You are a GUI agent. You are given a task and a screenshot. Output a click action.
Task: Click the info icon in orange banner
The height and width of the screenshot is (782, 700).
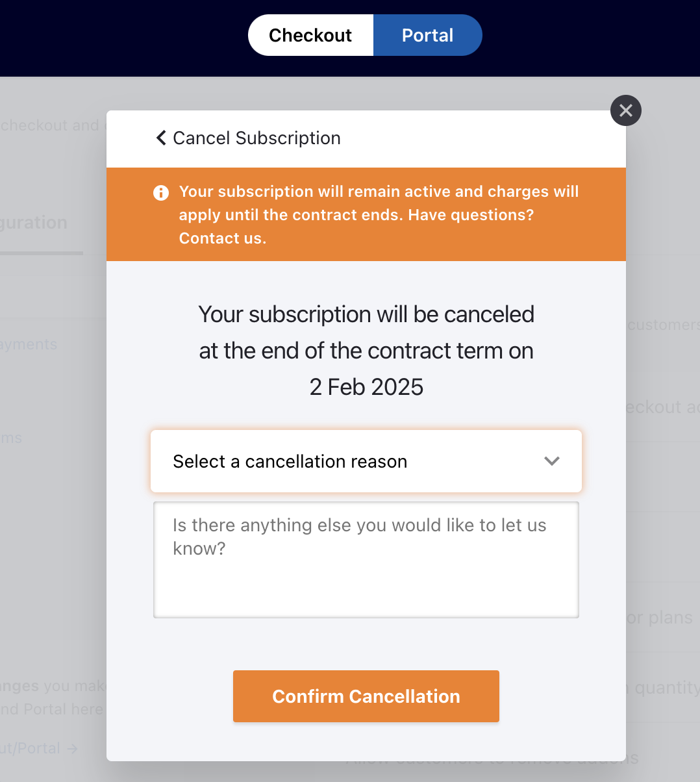[161, 193]
